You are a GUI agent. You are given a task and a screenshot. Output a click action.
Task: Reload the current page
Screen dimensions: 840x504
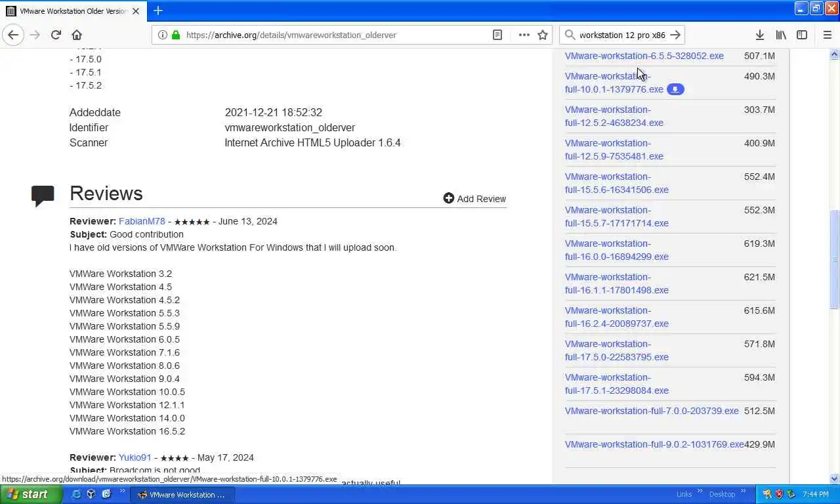56,35
